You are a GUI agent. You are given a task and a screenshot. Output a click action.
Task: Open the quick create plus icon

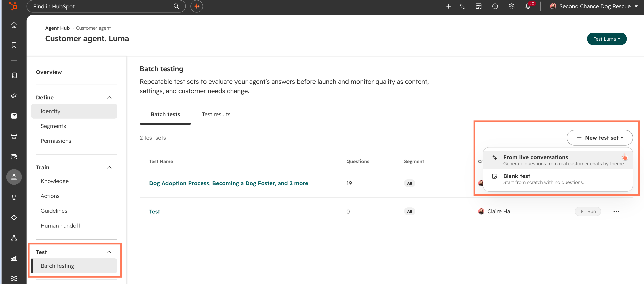click(448, 6)
